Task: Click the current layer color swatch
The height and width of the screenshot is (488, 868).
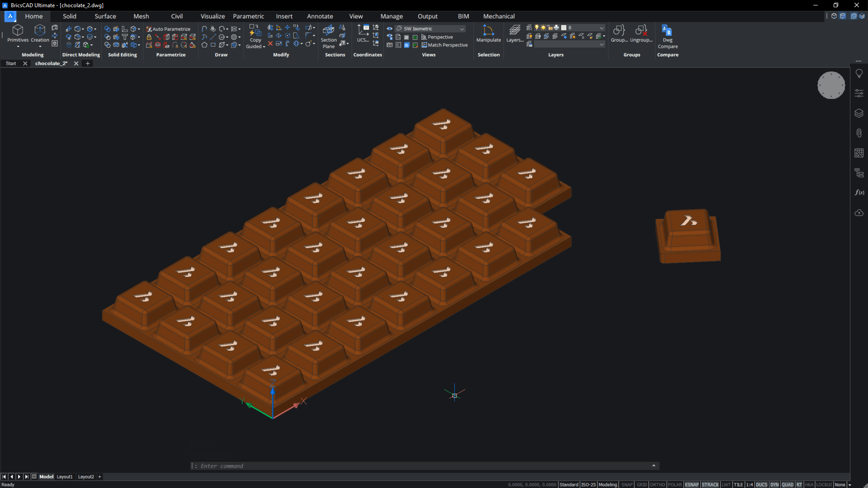Action: [x=564, y=28]
